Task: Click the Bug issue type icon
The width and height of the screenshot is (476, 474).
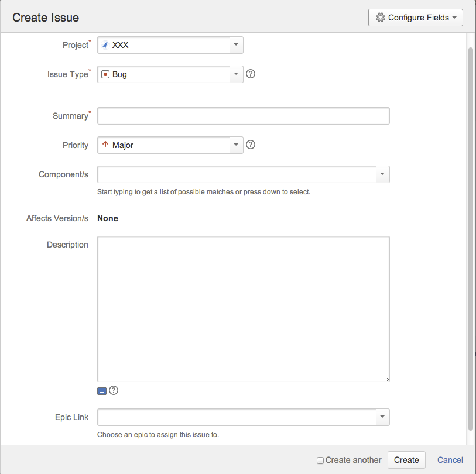Action: [x=105, y=74]
